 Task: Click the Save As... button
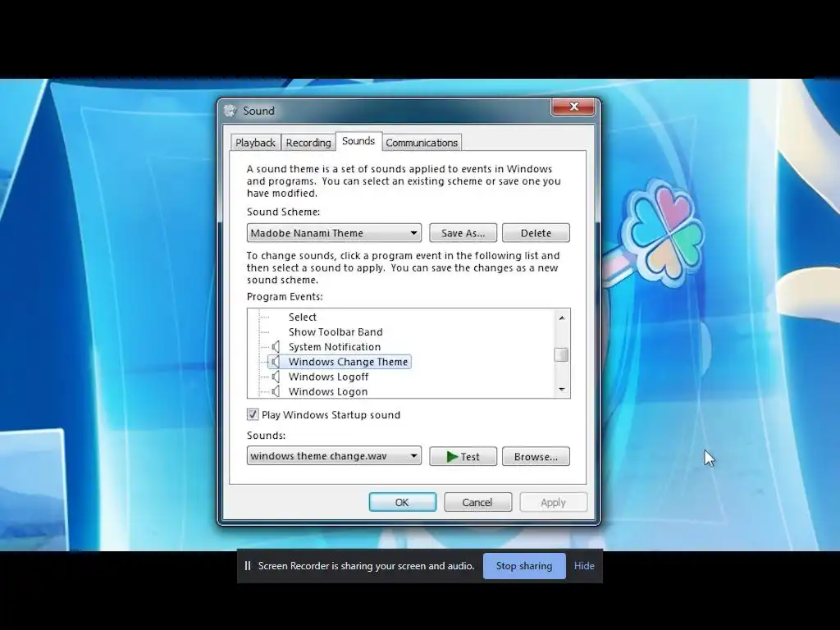point(463,233)
